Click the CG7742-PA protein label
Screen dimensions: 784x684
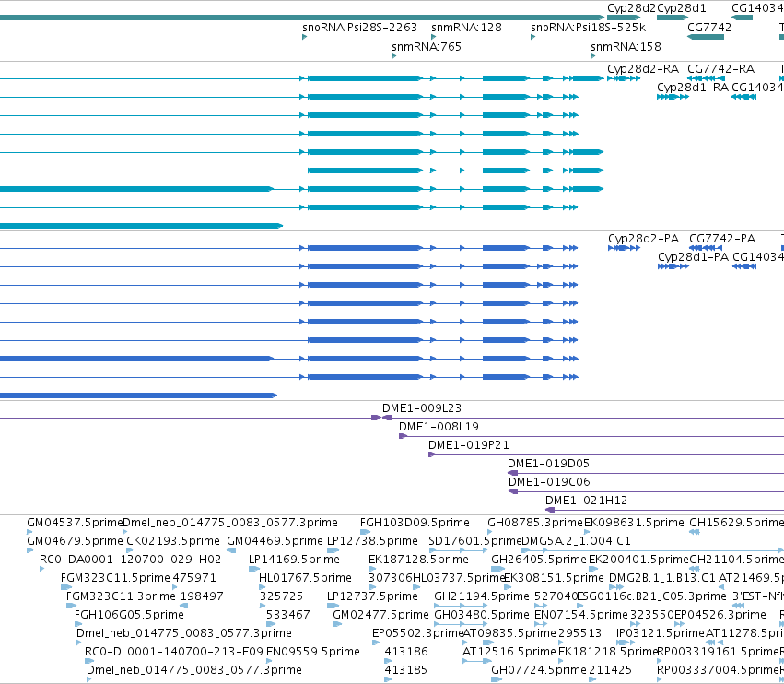722,239
